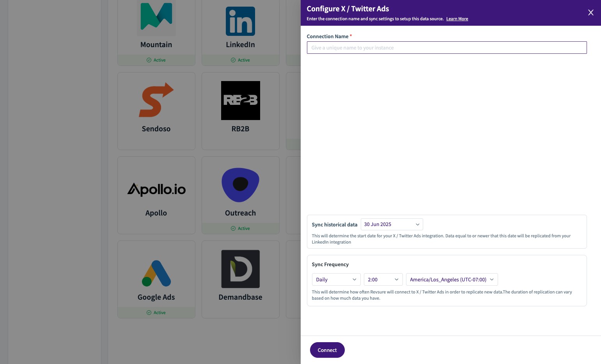Click the Mountain card label
This screenshot has height=364, width=601.
pos(156,44)
